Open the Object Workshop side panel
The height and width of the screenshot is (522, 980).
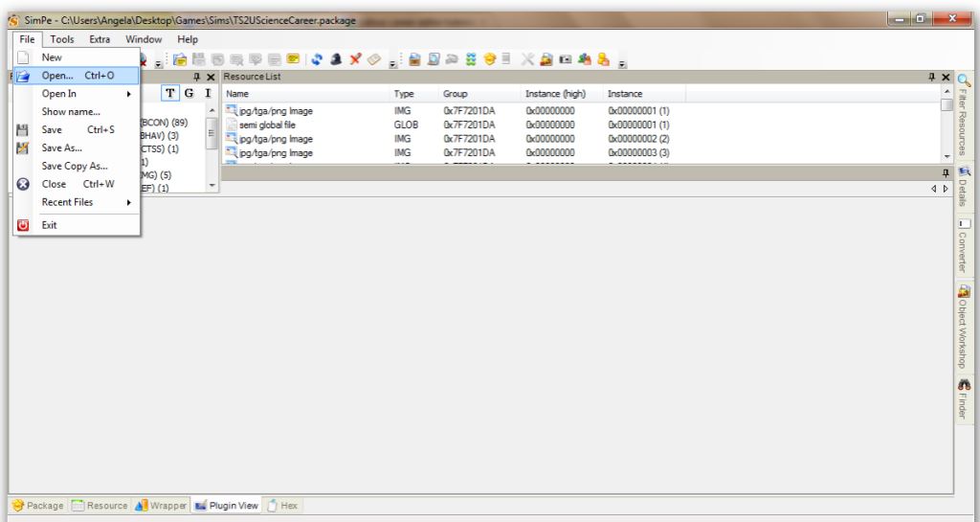[963, 327]
